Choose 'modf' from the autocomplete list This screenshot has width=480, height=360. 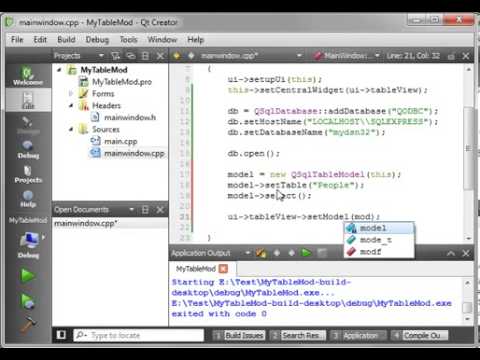379,252
